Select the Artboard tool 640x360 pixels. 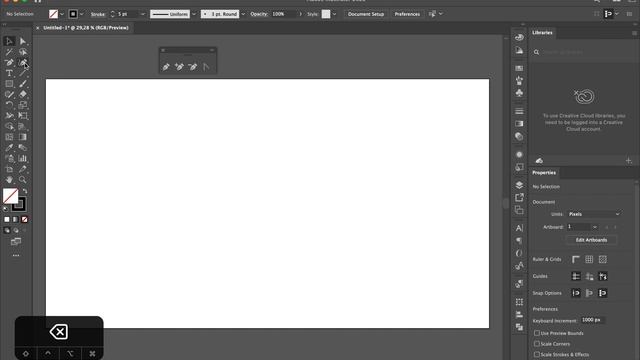click(9, 169)
